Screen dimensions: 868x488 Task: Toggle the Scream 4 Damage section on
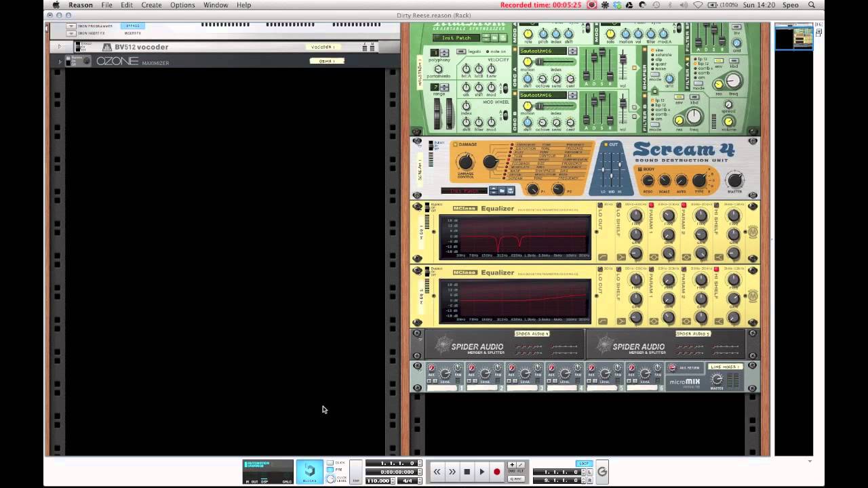pos(454,144)
